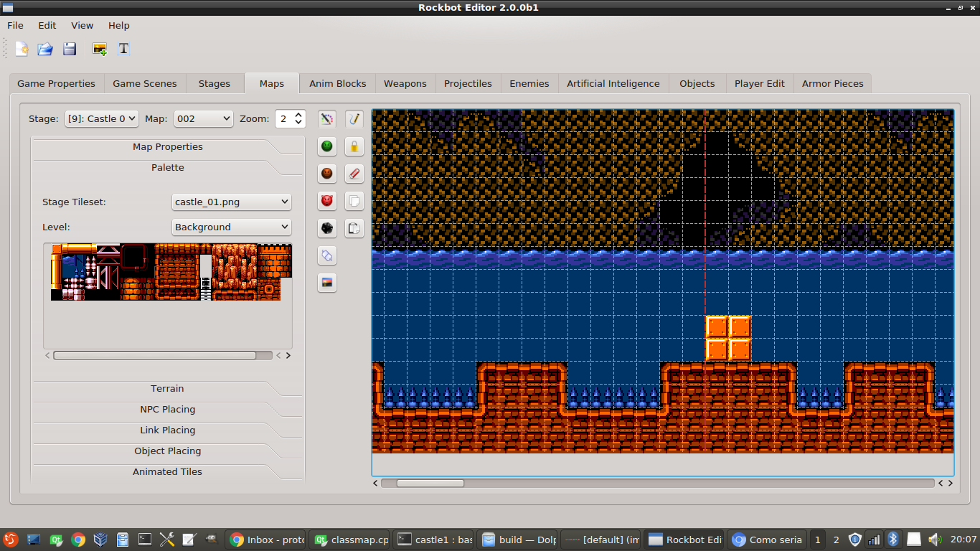The width and height of the screenshot is (980, 551).
Task: Click the tileset palette horizontal scrollbar
Action: point(154,355)
